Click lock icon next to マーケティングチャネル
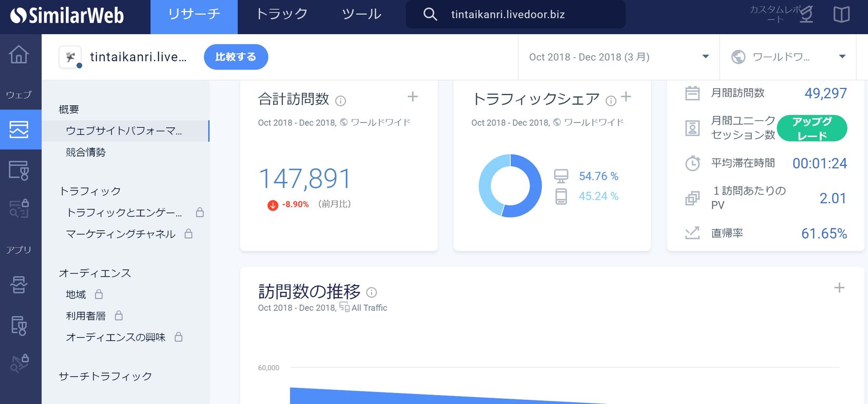The image size is (868, 404). [188, 234]
